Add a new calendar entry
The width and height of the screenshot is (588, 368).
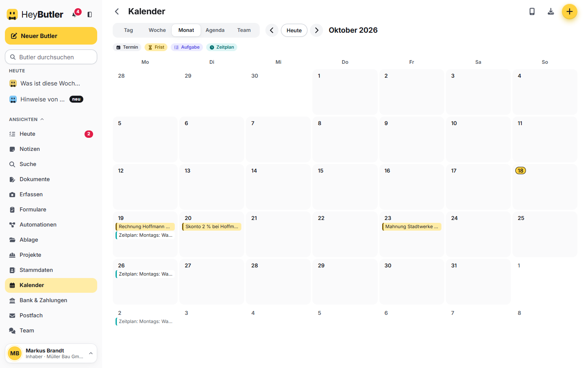pos(570,11)
